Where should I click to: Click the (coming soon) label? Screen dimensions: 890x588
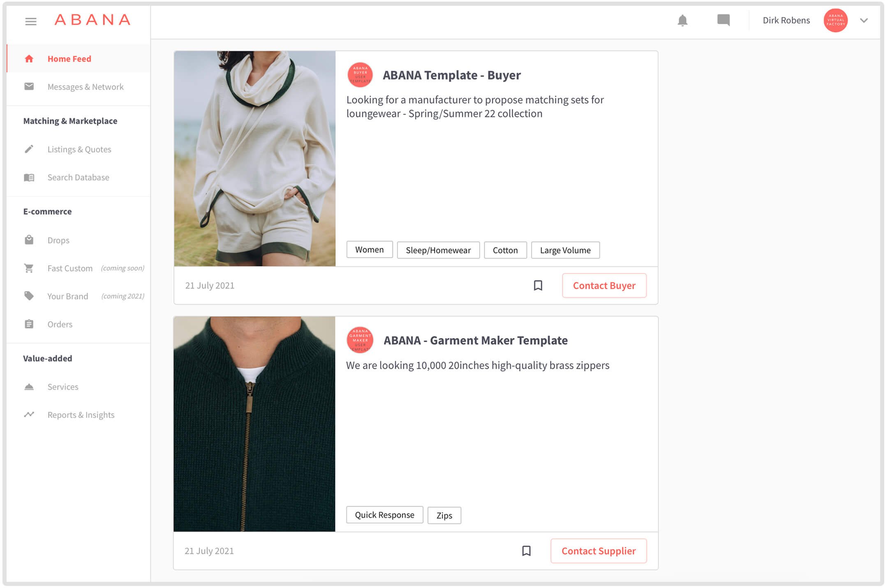tap(123, 268)
